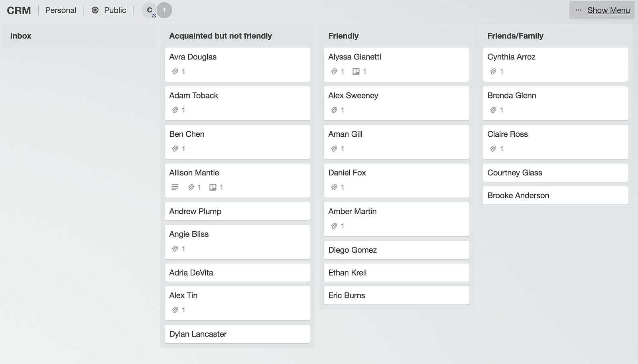
Task: Open the Personal team link
Action: point(61,10)
